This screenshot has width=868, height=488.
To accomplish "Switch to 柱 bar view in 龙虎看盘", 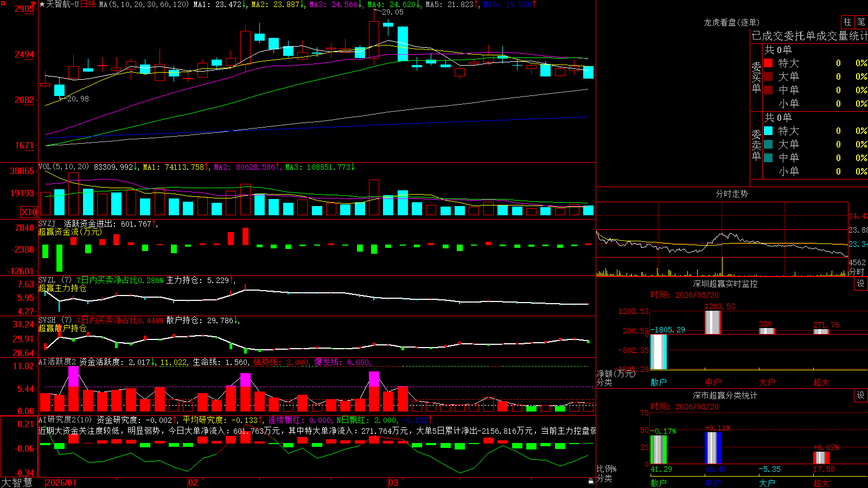I will pos(847,22).
